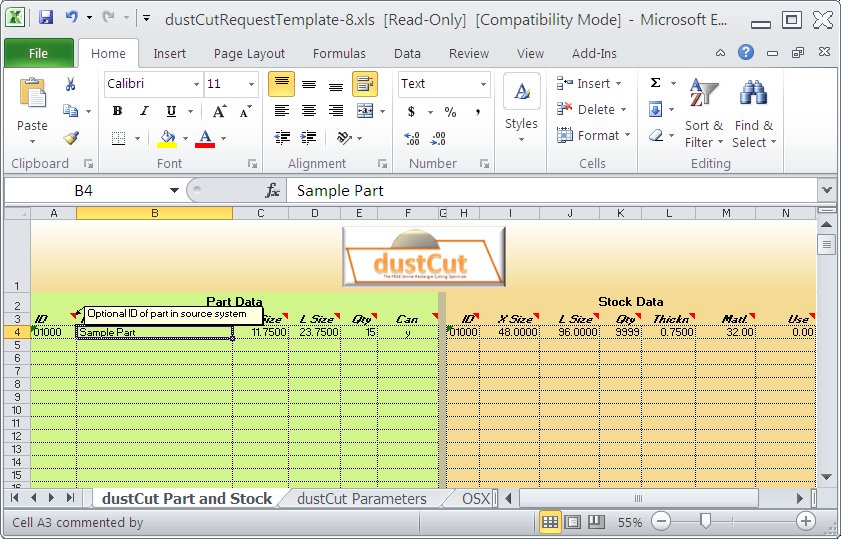Switch to Page Layout view in status bar
This screenshot has height=539, width=841.
point(573,521)
